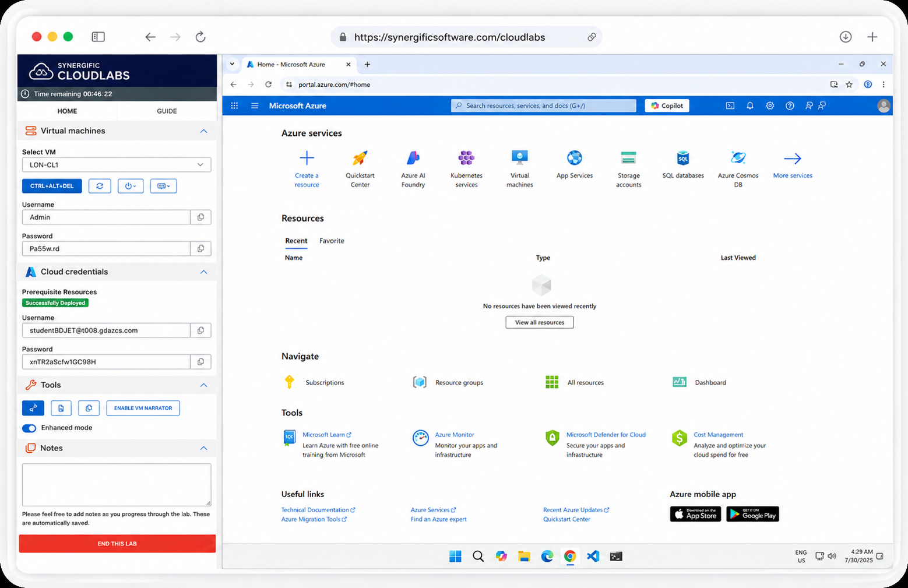Click the Azure search resources box
This screenshot has height=588, width=908.
544,105
